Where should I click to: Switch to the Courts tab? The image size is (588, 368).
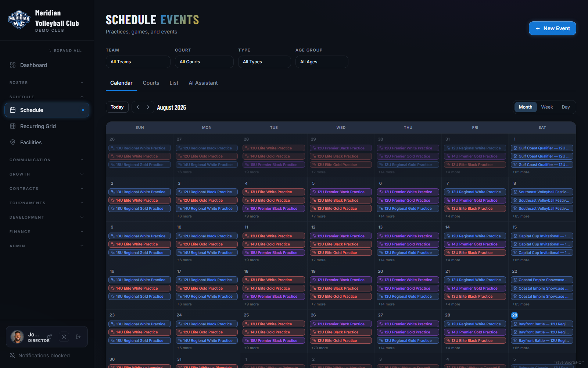coord(151,83)
